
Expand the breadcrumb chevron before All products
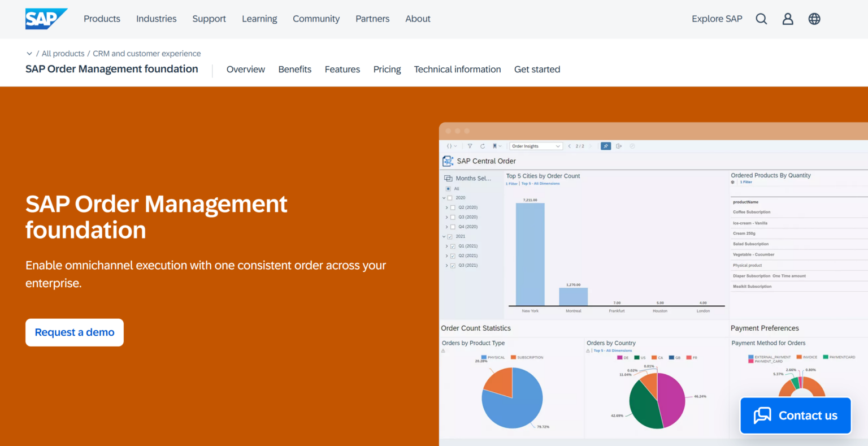pos(29,54)
